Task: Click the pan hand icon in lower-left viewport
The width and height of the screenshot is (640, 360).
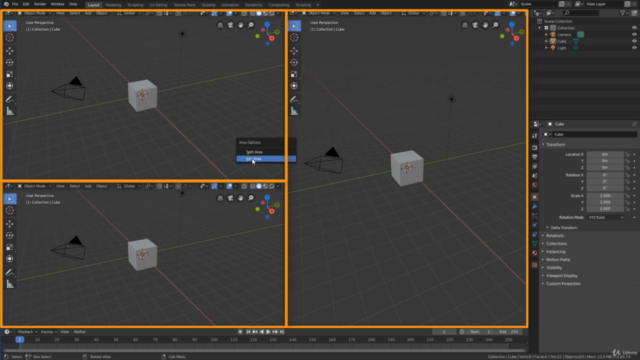Action: (x=240, y=198)
